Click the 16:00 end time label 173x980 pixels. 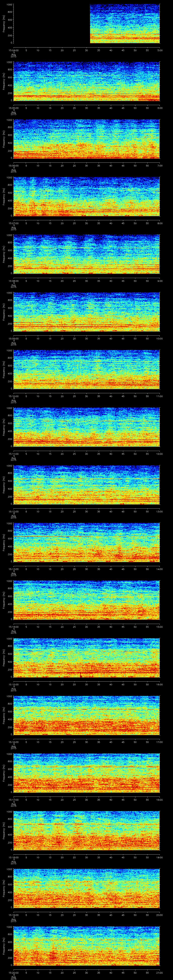click(x=159, y=684)
